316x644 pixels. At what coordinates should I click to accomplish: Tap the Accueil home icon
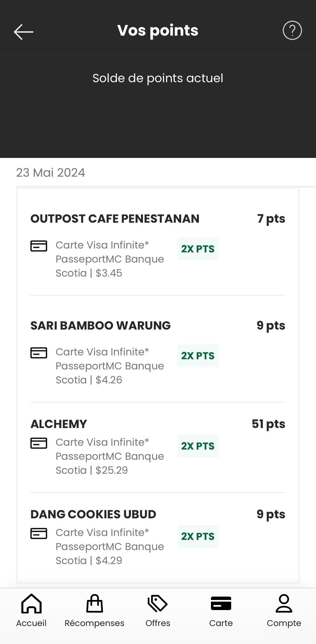31,604
